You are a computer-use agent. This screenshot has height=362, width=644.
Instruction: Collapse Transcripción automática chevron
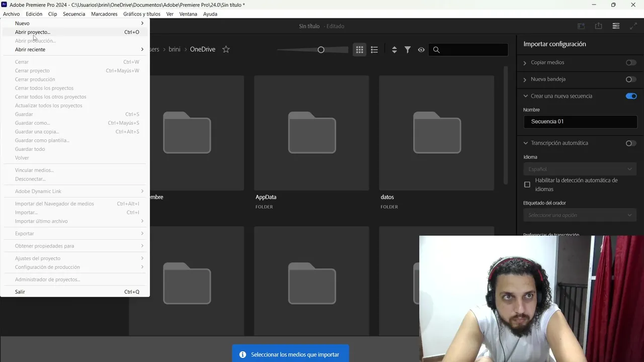click(525, 143)
